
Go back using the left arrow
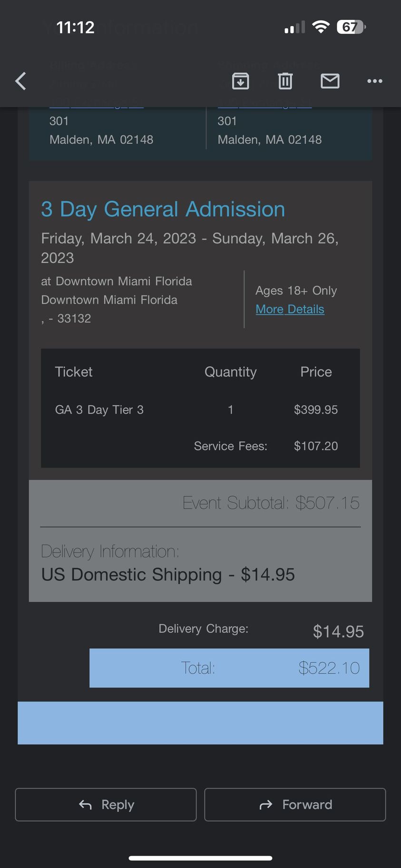tap(21, 81)
